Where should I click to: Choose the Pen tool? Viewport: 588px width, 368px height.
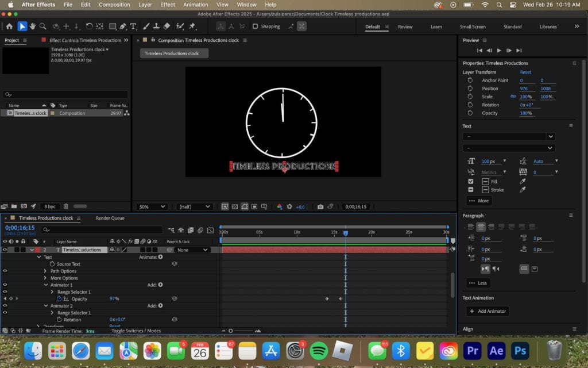[123, 26]
